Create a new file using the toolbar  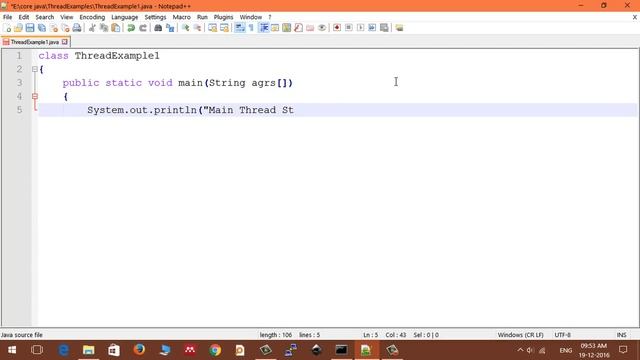[7, 28]
